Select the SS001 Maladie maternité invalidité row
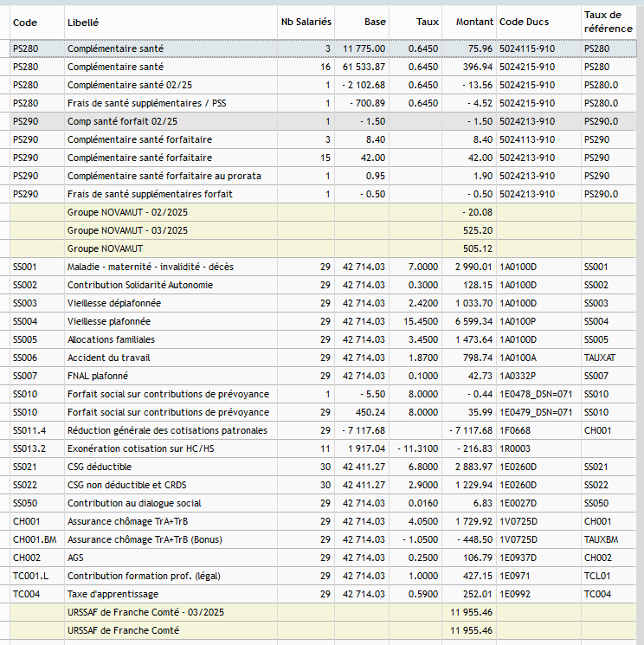644x645 pixels. (x=323, y=267)
